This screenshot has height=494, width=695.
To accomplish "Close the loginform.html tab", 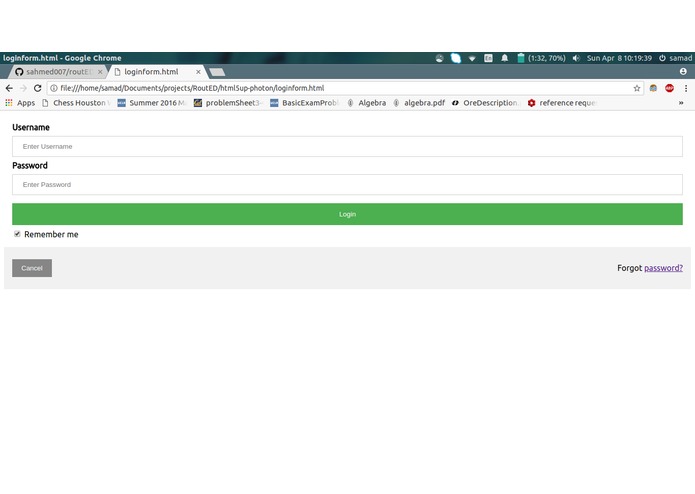I will click(x=198, y=72).
